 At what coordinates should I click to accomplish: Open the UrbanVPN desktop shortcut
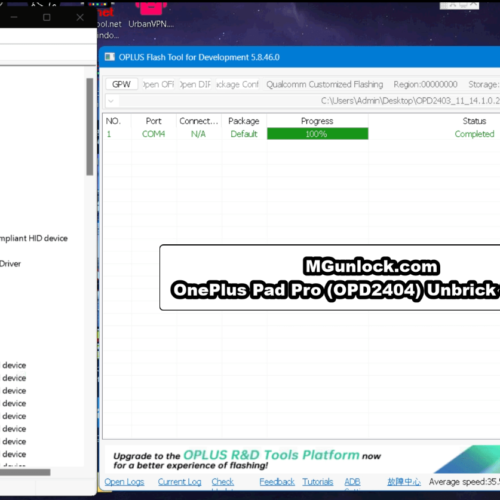point(151,14)
